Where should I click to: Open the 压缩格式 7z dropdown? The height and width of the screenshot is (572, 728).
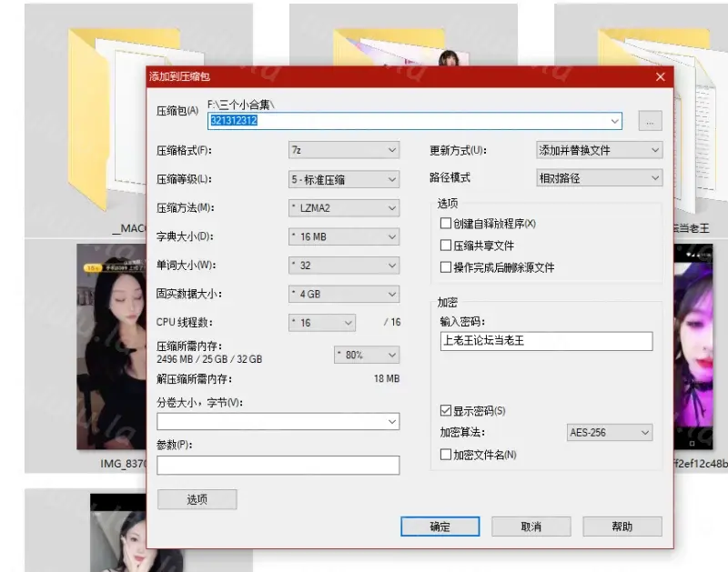[343, 150]
